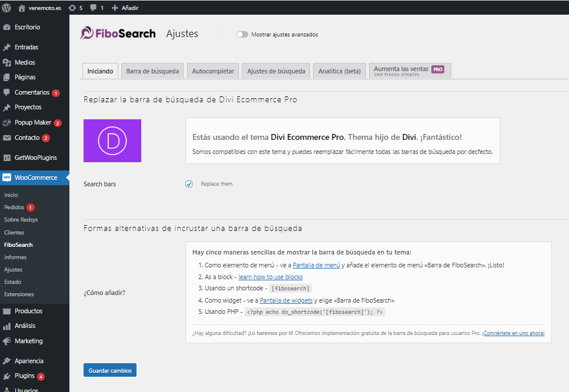This screenshot has height=392, width=569.
Task: Open the venemoto.es site home icon
Action: [22, 8]
